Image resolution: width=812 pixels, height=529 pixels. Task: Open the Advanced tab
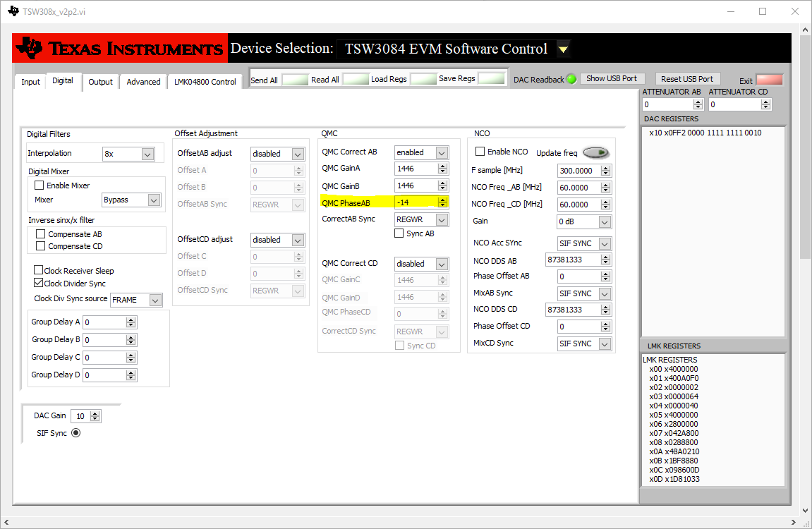[143, 82]
